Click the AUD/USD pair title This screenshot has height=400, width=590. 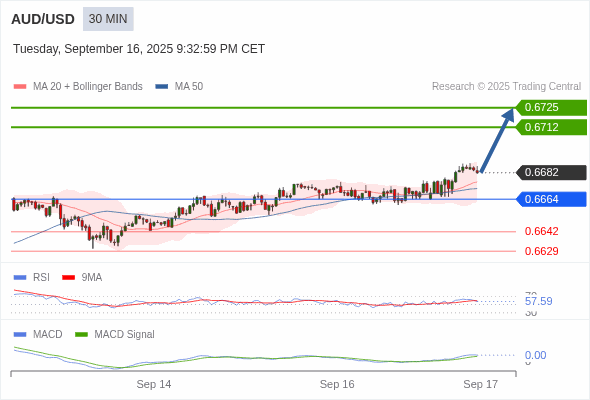click(43, 19)
